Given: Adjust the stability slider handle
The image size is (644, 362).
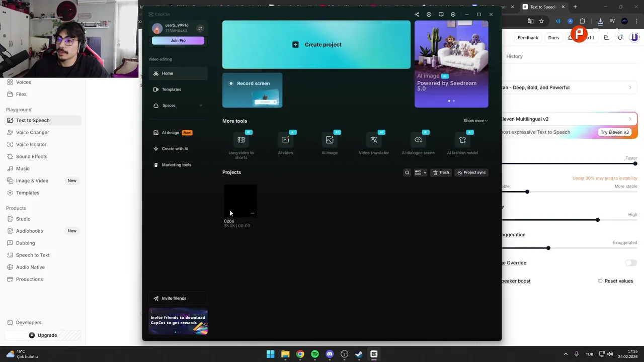Looking at the screenshot, I should 527,192.
